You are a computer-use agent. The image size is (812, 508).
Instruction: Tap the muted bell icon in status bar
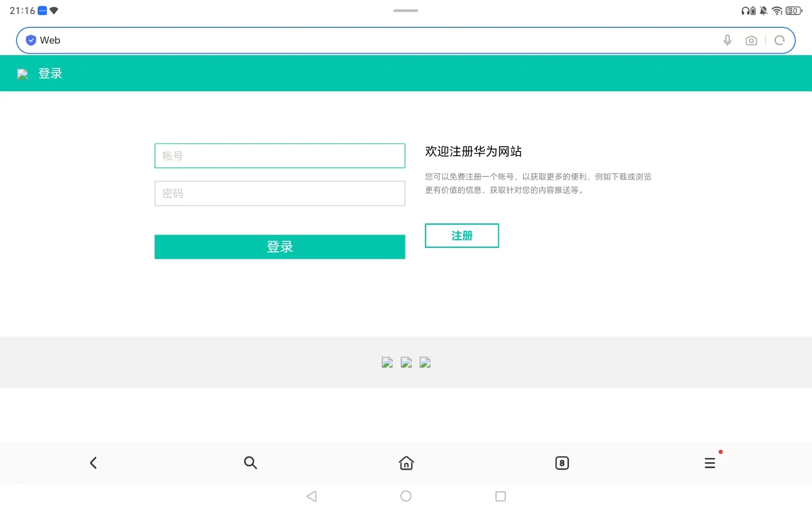(764, 11)
